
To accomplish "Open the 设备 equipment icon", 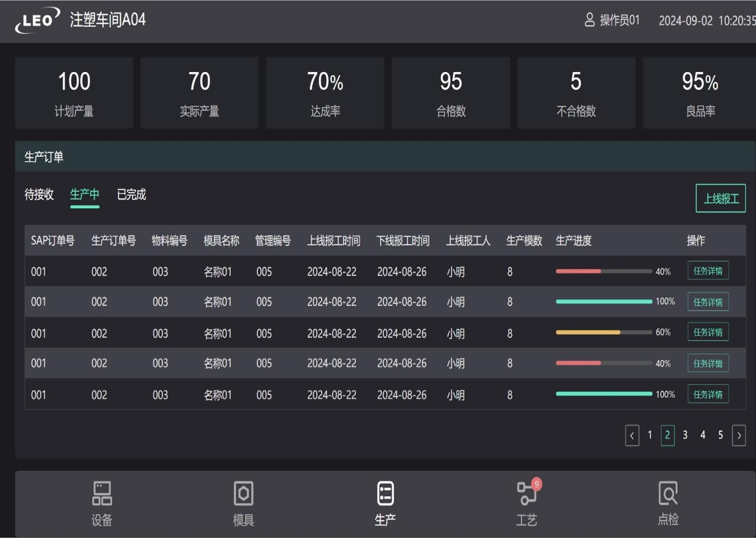I will 102,493.
